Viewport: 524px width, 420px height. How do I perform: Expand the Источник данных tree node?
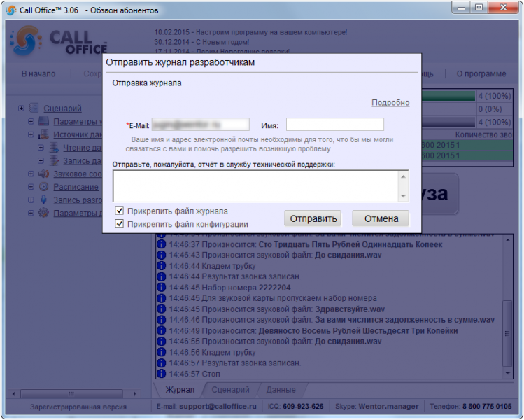(x=31, y=134)
